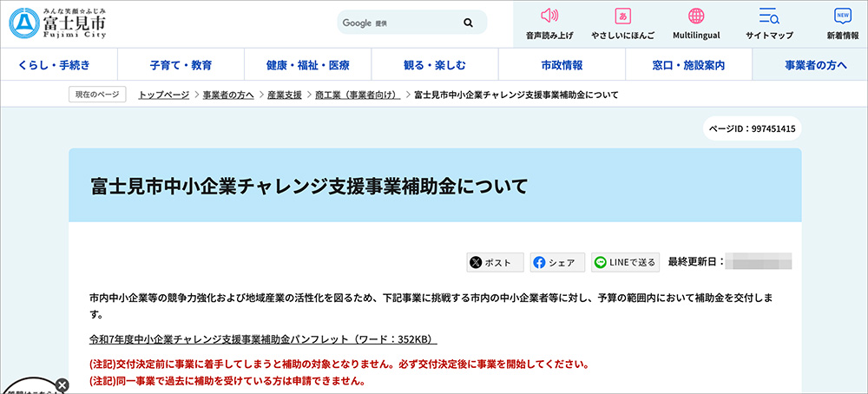This screenshot has height=394, width=868.
Task: Open the 新着情報 NEW icon
Action: tap(843, 16)
